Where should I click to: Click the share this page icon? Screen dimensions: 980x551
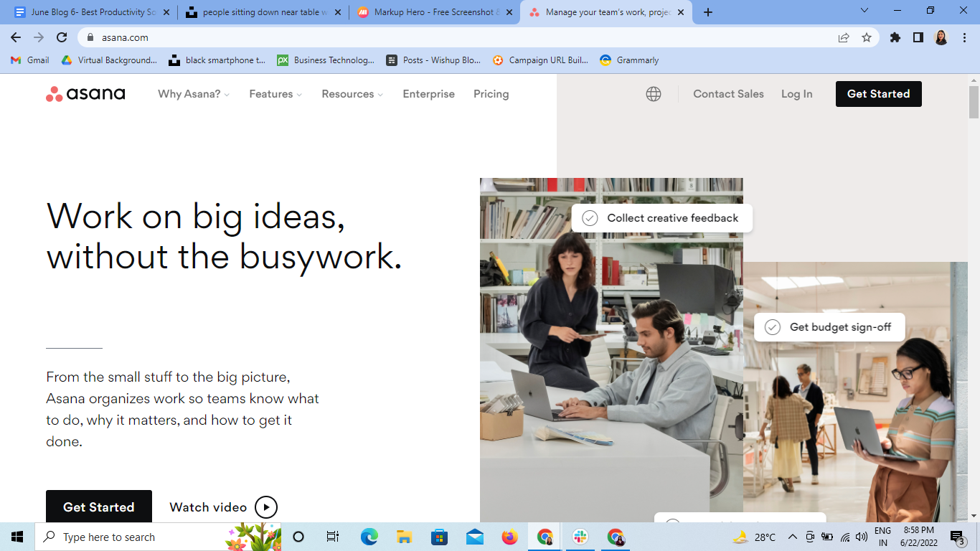click(x=844, y=37)
